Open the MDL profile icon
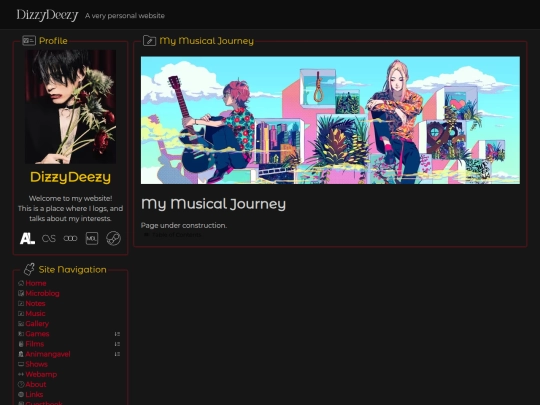 point(92,238)
